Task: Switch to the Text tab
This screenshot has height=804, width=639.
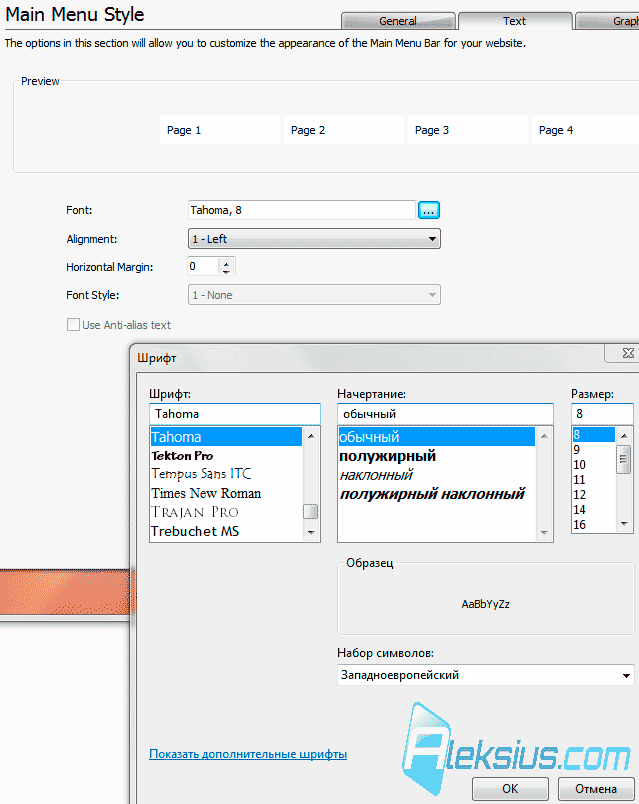Action: click(x=515, y=21)
